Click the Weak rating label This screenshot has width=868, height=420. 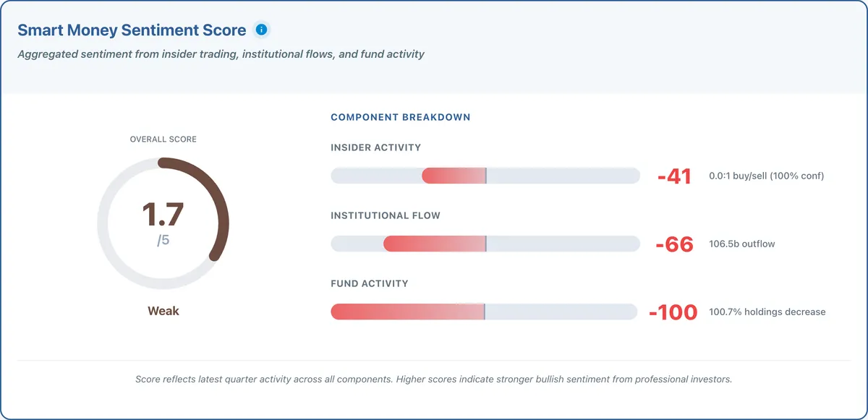(x=163, y=311)
